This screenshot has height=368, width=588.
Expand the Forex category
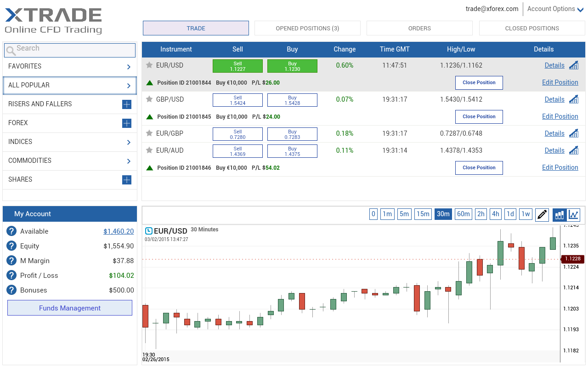pos(127,123)
